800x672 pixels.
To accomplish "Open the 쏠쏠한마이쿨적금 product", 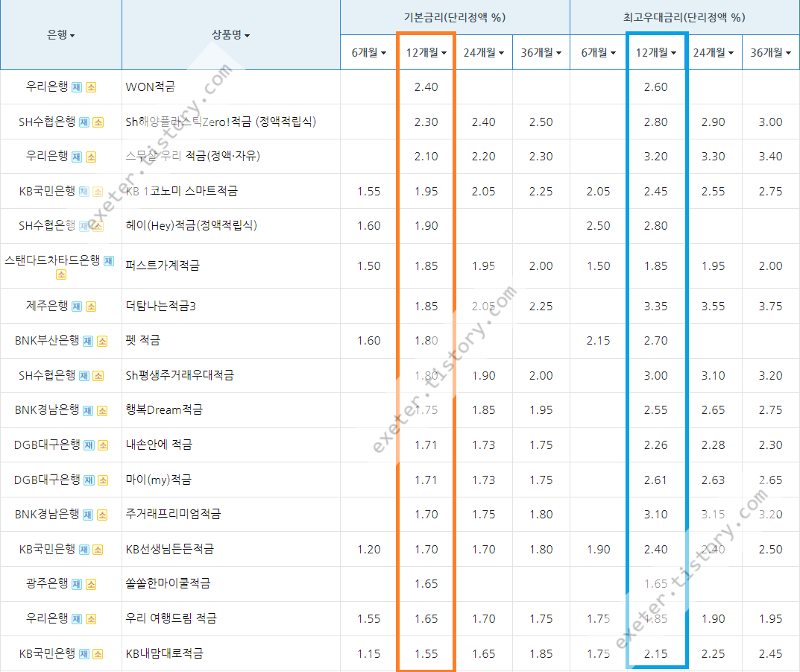I will [168, 583].
